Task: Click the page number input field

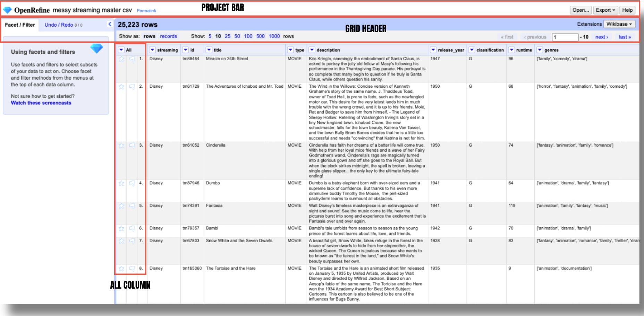Action: (565, 37)
